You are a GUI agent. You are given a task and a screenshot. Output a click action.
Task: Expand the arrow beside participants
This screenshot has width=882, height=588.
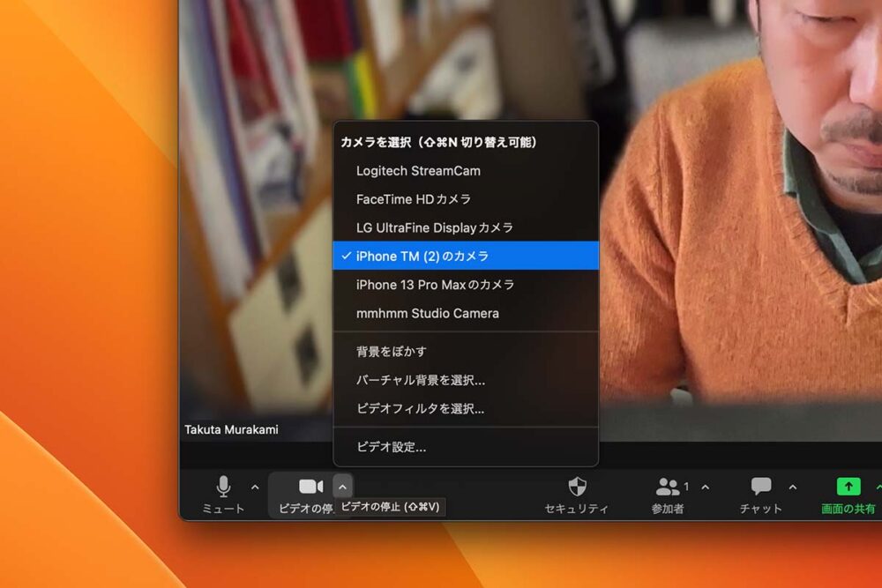[x=705, y=487]
